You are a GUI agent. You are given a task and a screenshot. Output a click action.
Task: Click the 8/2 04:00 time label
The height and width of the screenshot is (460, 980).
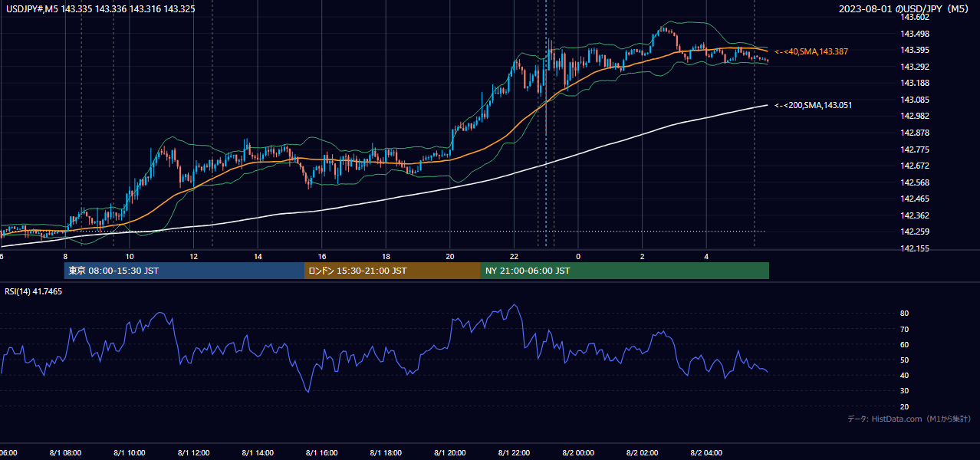706,453
